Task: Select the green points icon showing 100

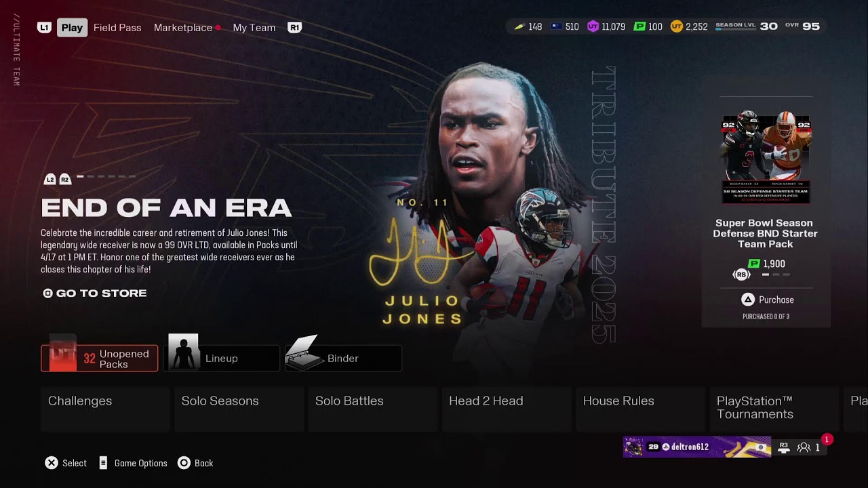Action: click(x=639, y=27)
